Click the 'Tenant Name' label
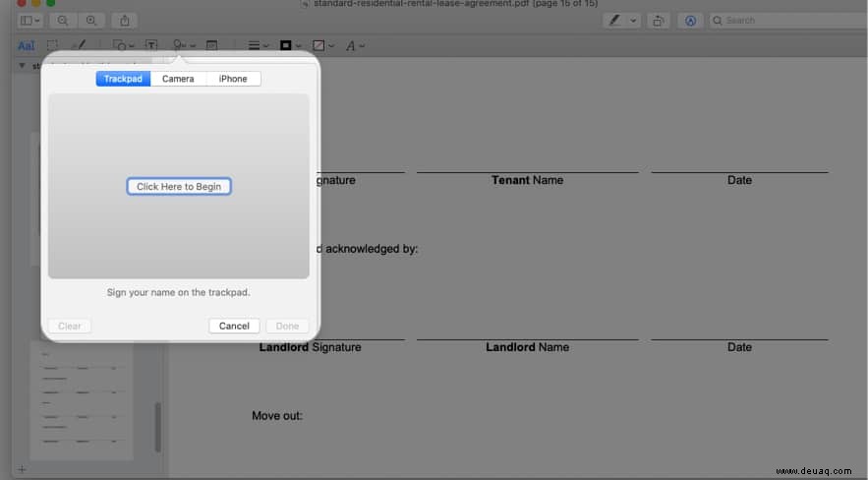Viewport: 868px width, 480px height. [527, 180]
